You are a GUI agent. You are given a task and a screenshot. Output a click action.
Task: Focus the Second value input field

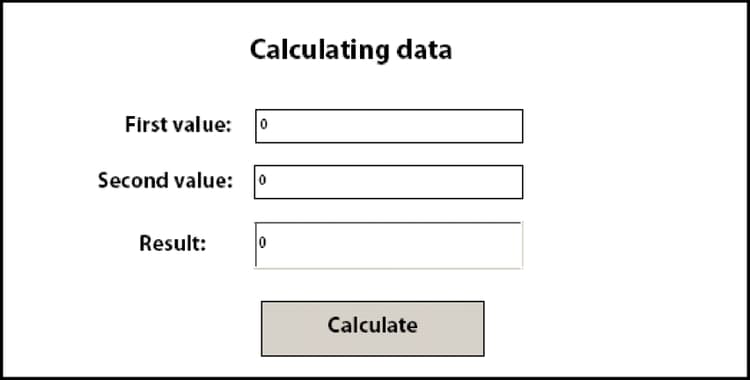[x=388, y=182]
